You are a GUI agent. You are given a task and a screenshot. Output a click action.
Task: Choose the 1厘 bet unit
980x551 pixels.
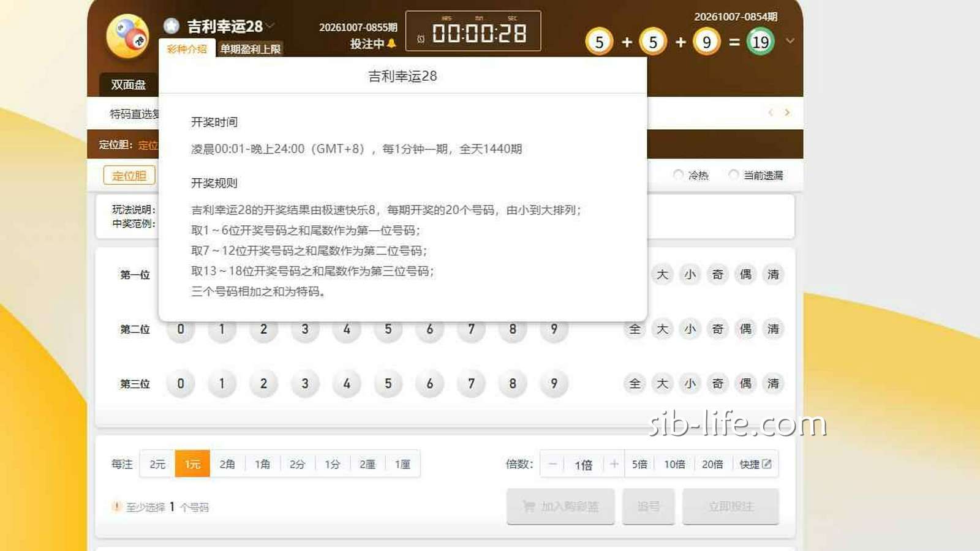[x=402, y=464]
